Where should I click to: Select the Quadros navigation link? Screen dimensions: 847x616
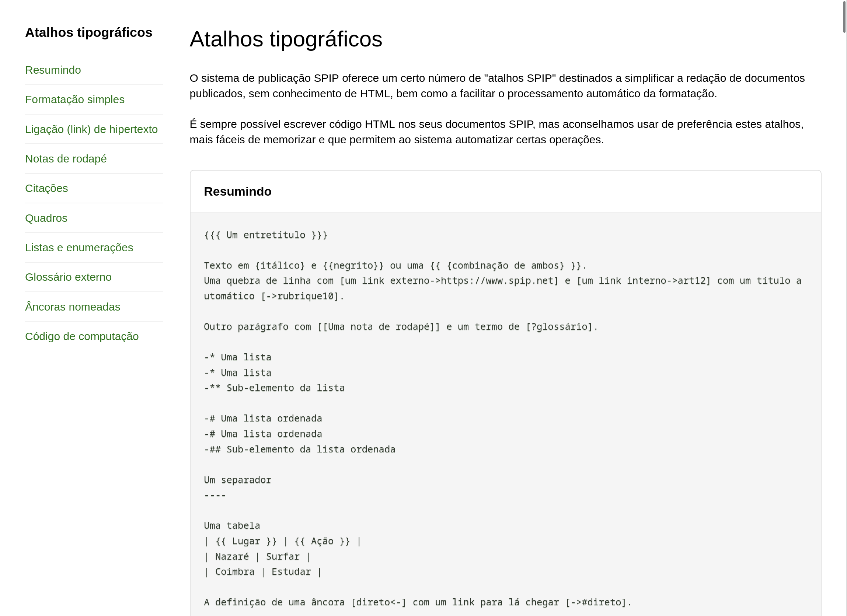click(x=46, y=218)
